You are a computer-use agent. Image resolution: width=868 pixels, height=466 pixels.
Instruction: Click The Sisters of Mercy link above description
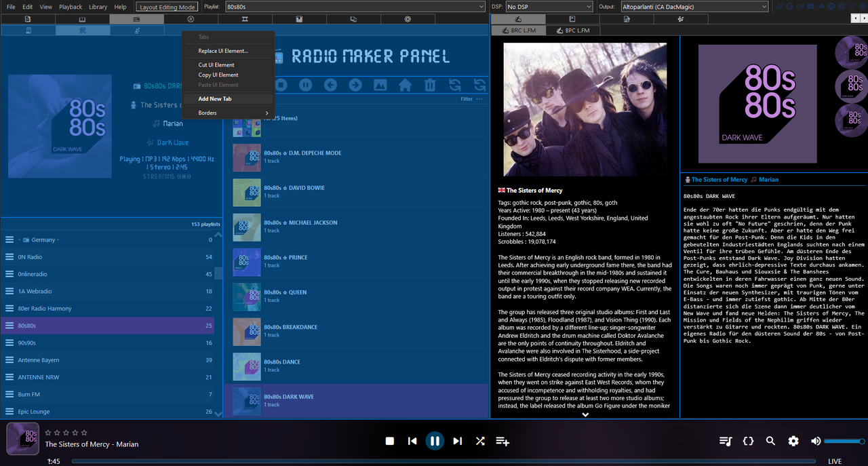click(x=719, y=180)
